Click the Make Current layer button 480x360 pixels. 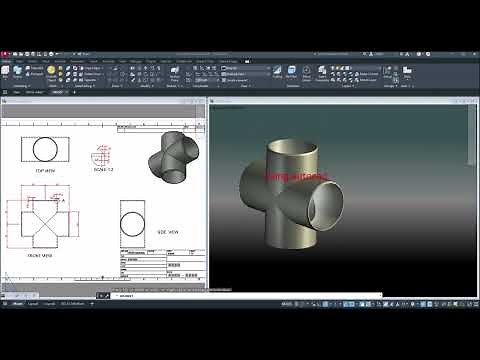pyautogui.click(x=366, y=74)
